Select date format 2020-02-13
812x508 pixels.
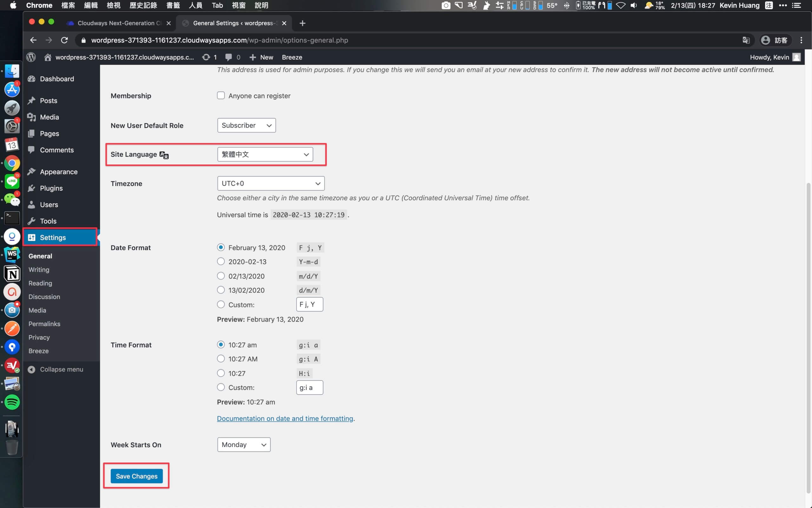point(221,261)
